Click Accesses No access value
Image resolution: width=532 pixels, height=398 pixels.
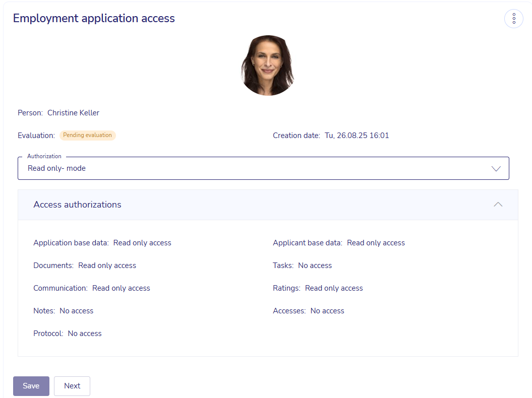[x=327, y=311]
